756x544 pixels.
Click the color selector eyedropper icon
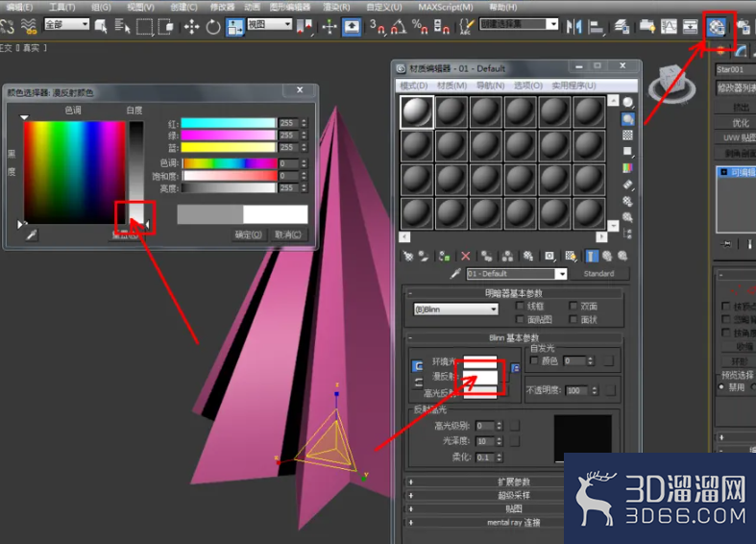pos(32,235)
